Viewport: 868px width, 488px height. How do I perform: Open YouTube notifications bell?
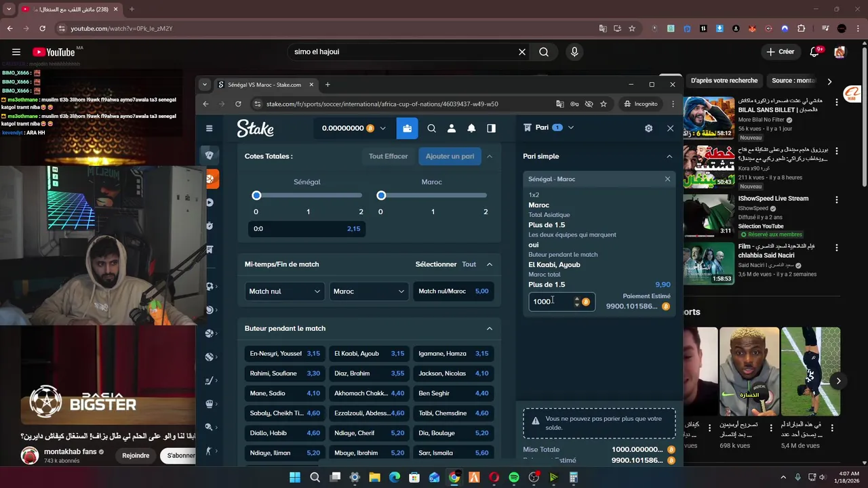click(x=816, y=52)
